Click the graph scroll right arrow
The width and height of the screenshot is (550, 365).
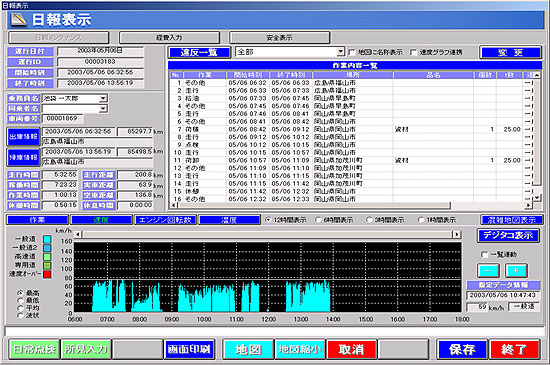point(457,234)
